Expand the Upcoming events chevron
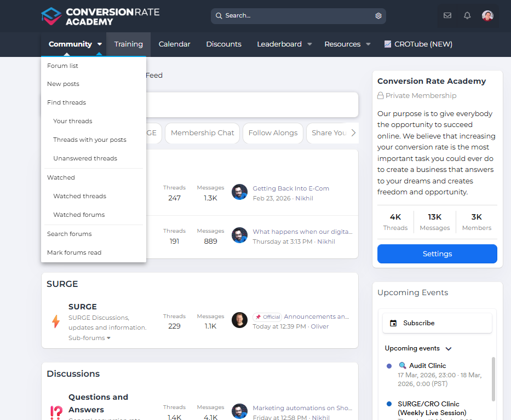The height and width of the screenshot is (420, 511). point(449,349)
